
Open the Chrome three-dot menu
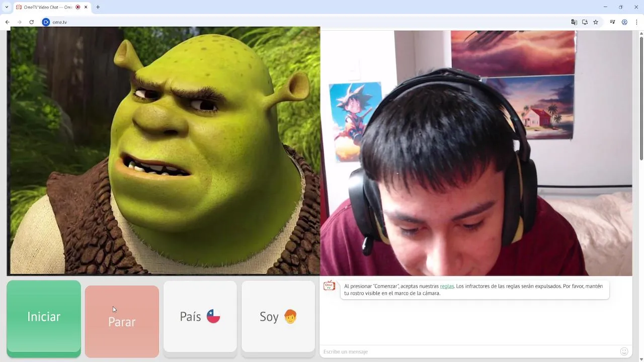[x=636, y=22]
